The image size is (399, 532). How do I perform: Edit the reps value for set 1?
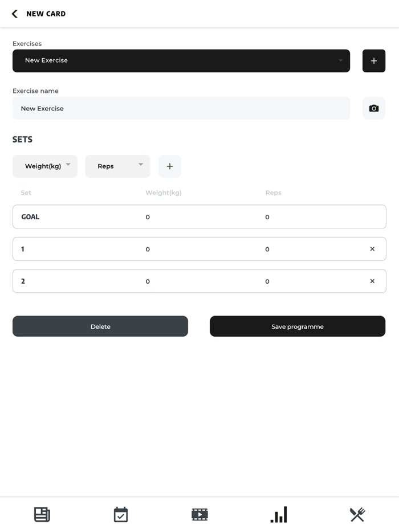267,249
